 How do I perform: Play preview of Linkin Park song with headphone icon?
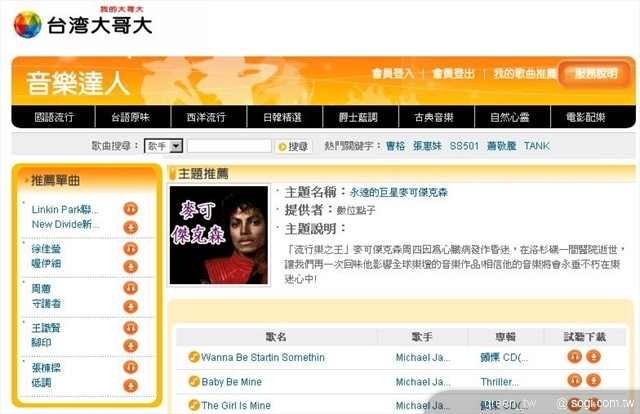pyautogui.click(x=131, y=209)
